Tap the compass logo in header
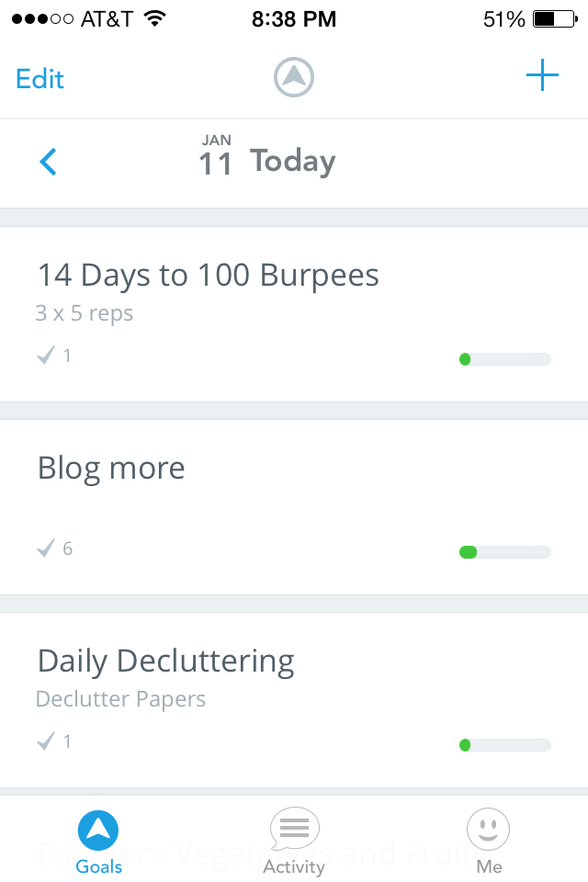Viewport: 588px width, 882px height. (294, 78)
